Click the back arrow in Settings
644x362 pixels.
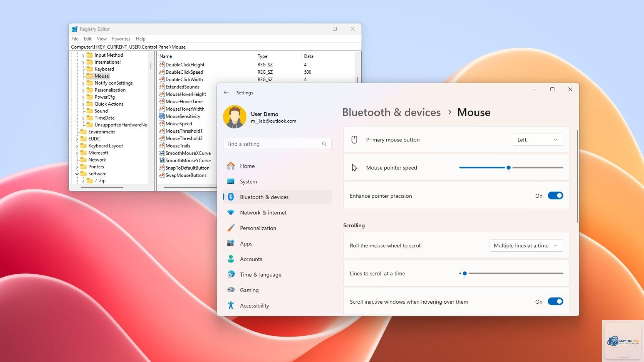point(226,93)
